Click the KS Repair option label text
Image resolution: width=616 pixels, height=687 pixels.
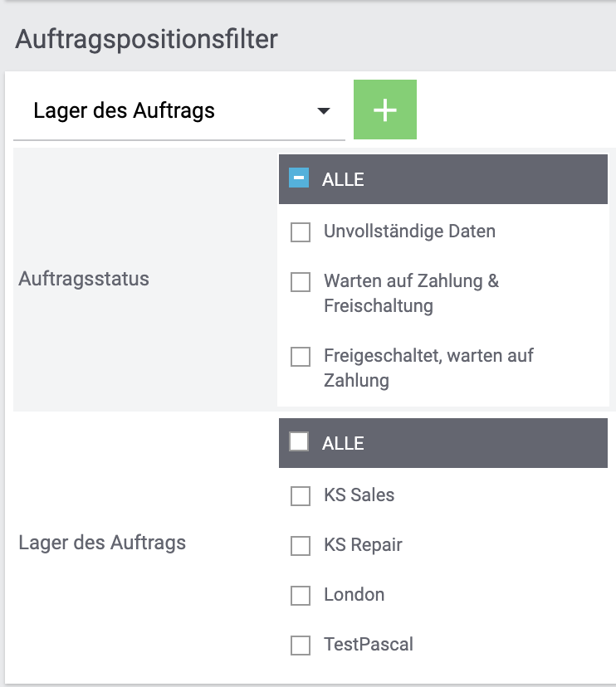(363, 545)
